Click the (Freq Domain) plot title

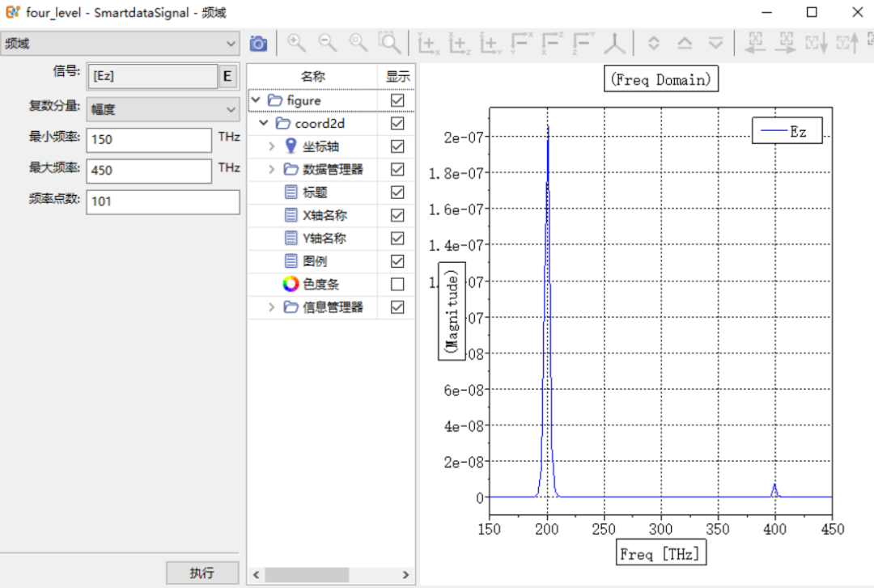[661, 79]
